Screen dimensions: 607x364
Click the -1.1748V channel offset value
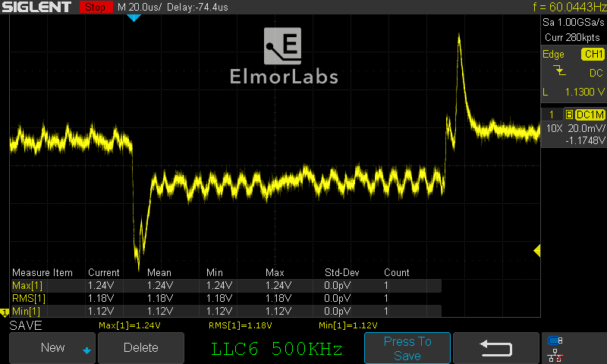585,140
